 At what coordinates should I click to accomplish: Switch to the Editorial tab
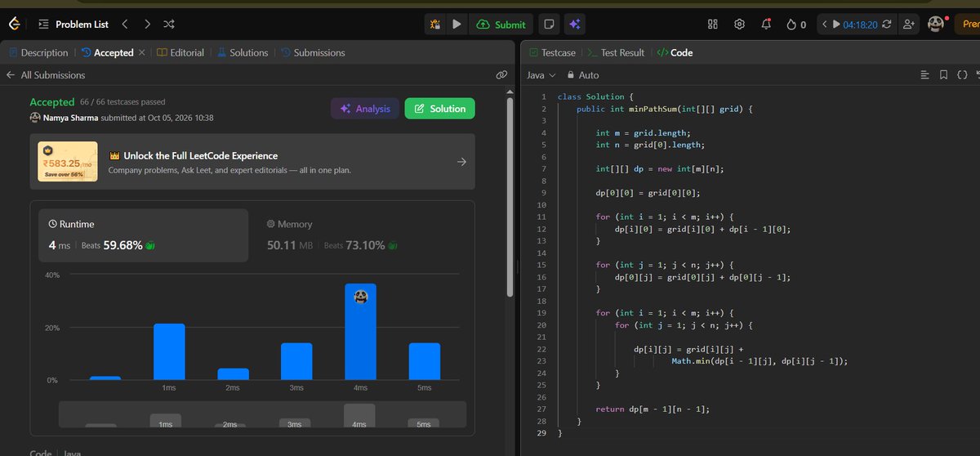[180, 52]
